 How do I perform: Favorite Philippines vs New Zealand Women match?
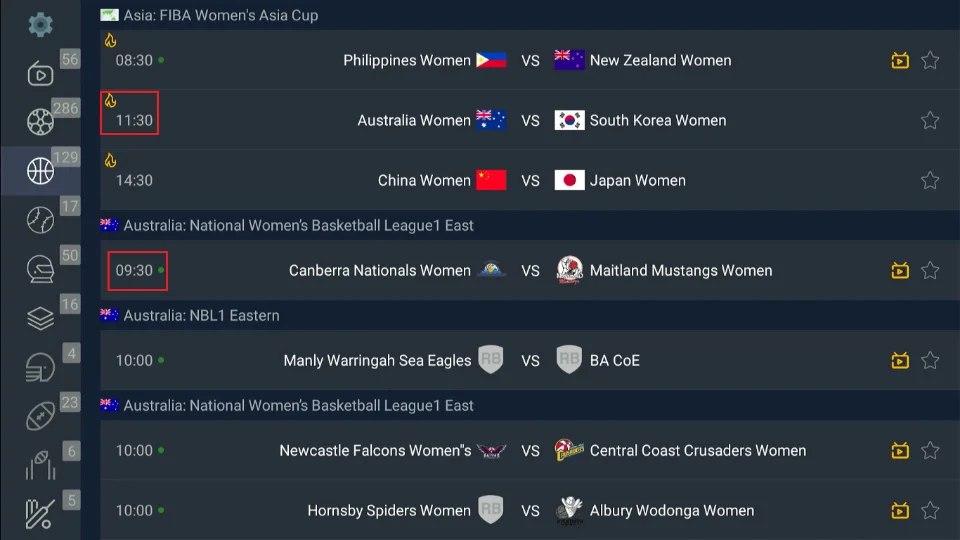tap(930, 61)
